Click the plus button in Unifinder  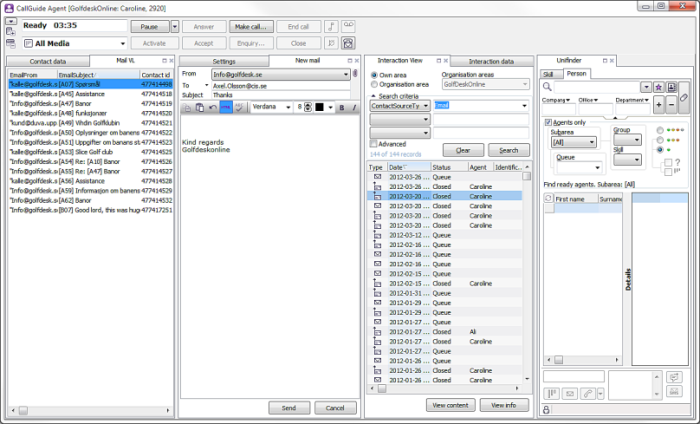coord(658,105)
